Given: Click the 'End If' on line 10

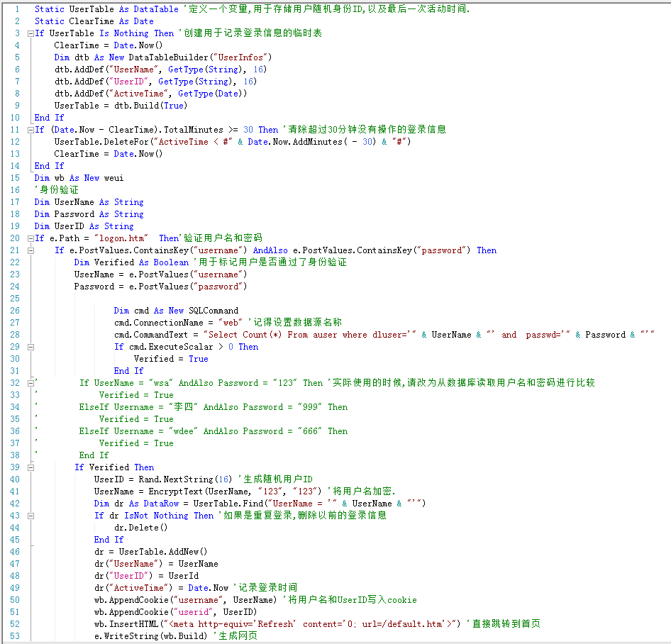Looking at the screenshot, I should click(x=49, y=117).
